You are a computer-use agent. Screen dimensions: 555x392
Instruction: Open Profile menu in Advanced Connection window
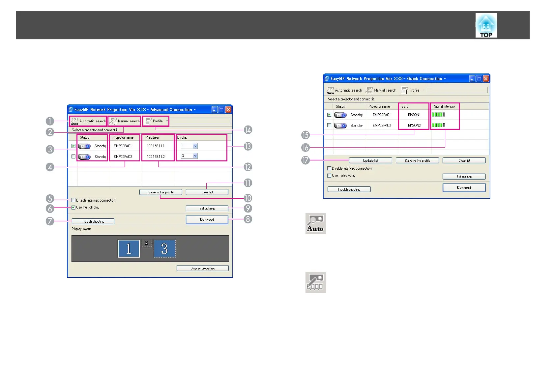pyautogui.click(x=156, y=121)
